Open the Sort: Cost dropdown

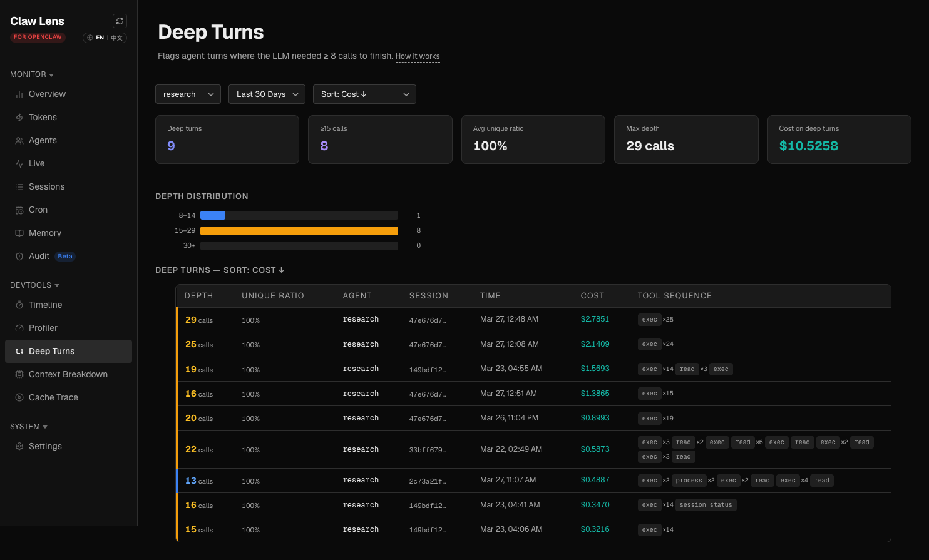pyautogui.click(x=364, y=94)
